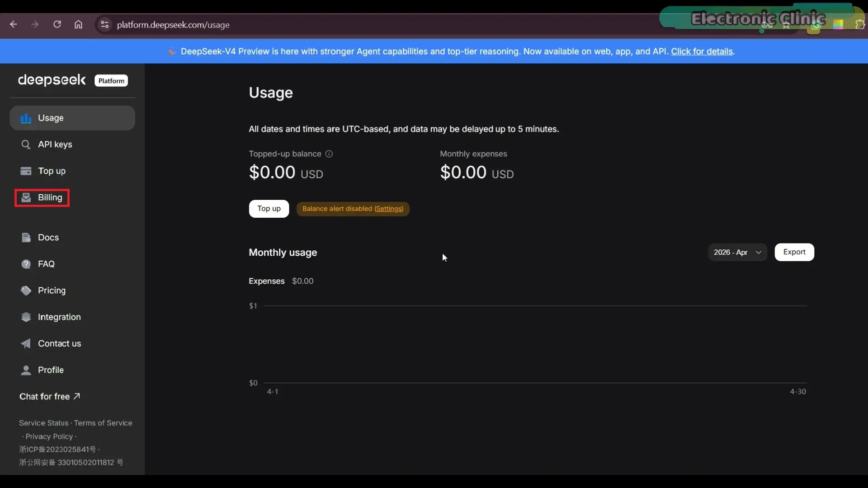
Task: Open Click for details link in banner
Action: [702, 52]
